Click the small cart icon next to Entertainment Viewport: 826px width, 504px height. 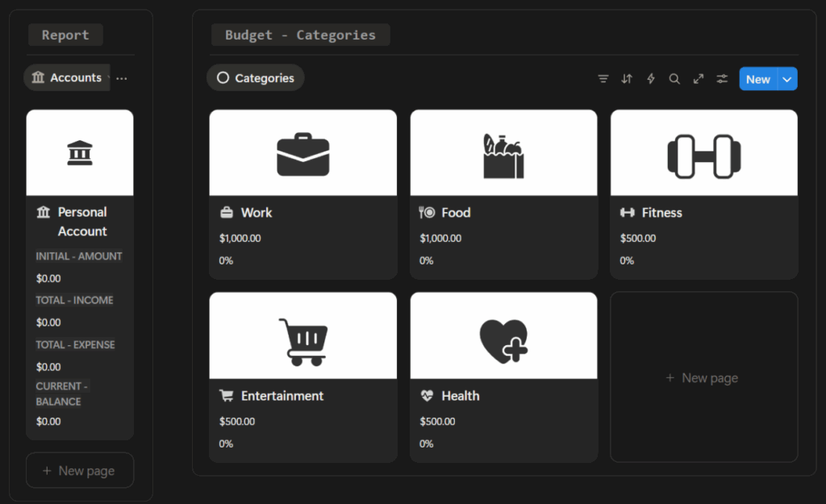[x=227, y=395]
